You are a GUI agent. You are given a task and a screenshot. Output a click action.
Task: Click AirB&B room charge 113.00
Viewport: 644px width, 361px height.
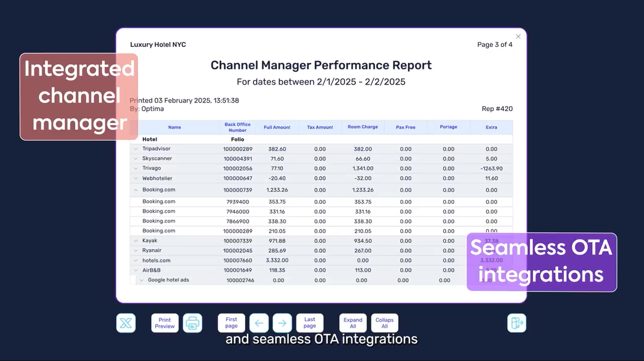(x=363, y=270)
